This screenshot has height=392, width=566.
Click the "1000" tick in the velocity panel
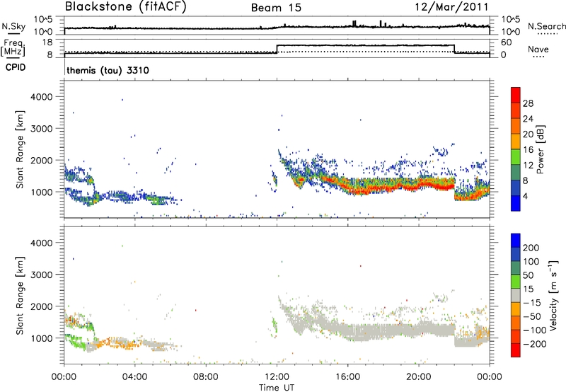(x=41, y=338)
